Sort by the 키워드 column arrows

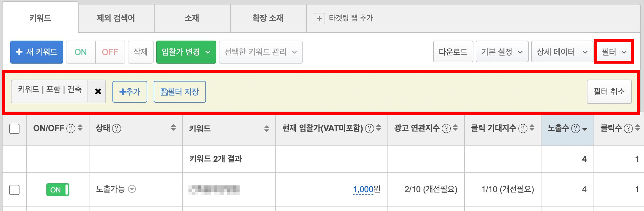click(266, 129)
